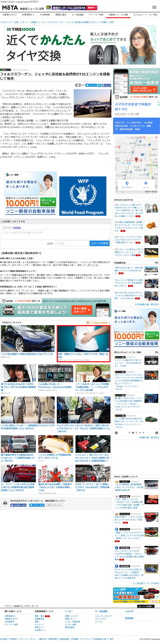Viewport: 160px width, 644px height.
Task: Open Tesla EV charging article thumbnail
Action: (28, 339)
